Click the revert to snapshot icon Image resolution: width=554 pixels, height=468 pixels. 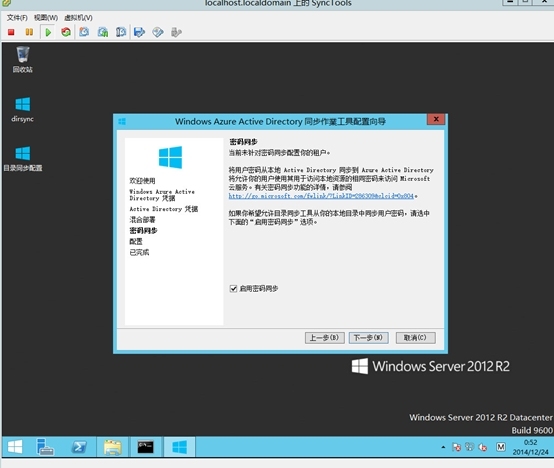[x=103, y=32]
